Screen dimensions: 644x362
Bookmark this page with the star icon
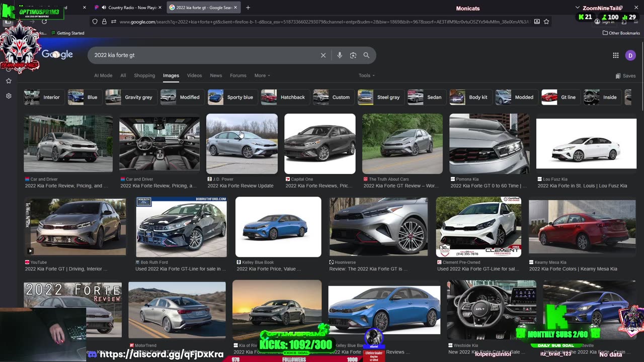click(x=546, y=22)
